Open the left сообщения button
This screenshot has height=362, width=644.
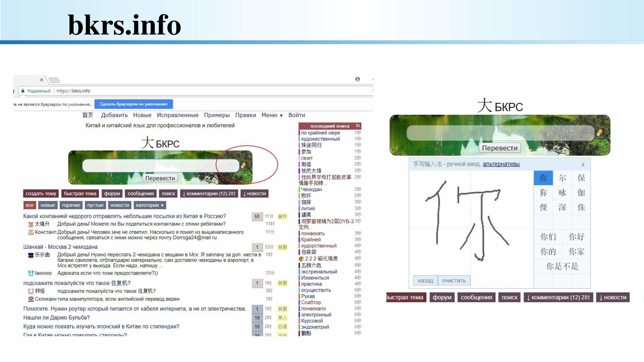pyautogui.click(x=141, y=194)
